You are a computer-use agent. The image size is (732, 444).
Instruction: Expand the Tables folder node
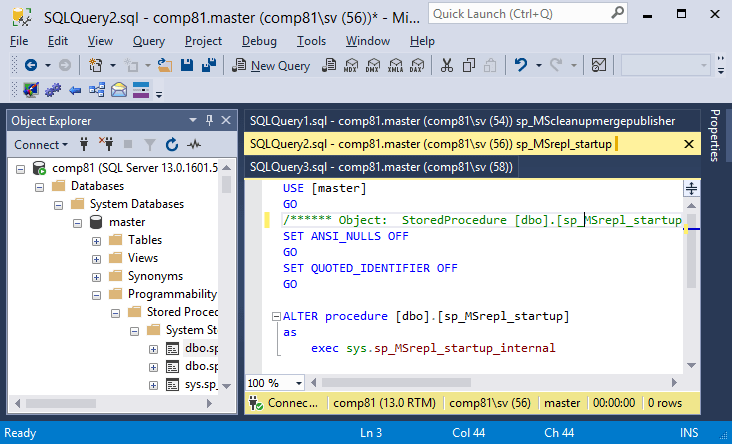[97, 240]
